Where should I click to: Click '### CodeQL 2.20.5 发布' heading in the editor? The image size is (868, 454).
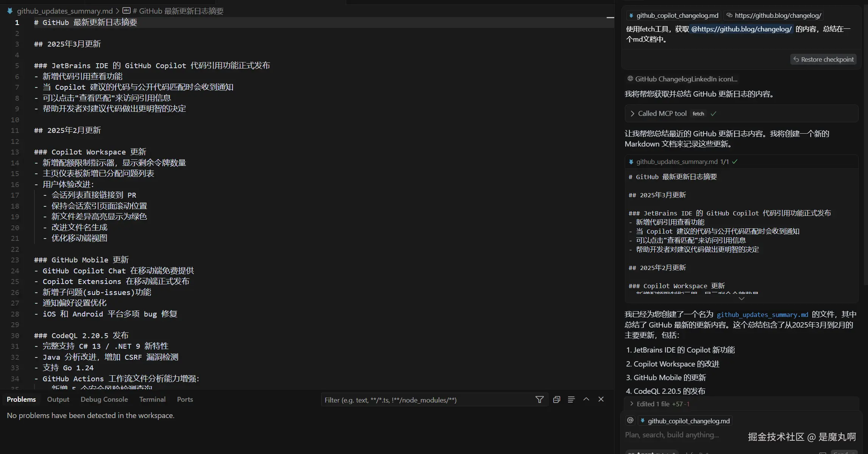point(81,335)
